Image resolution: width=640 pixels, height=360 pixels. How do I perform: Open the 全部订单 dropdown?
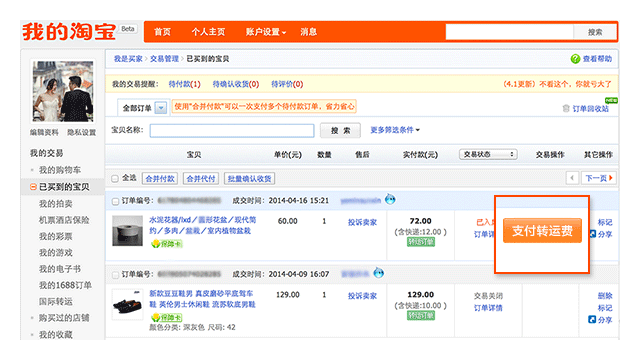tap(161, 108)
